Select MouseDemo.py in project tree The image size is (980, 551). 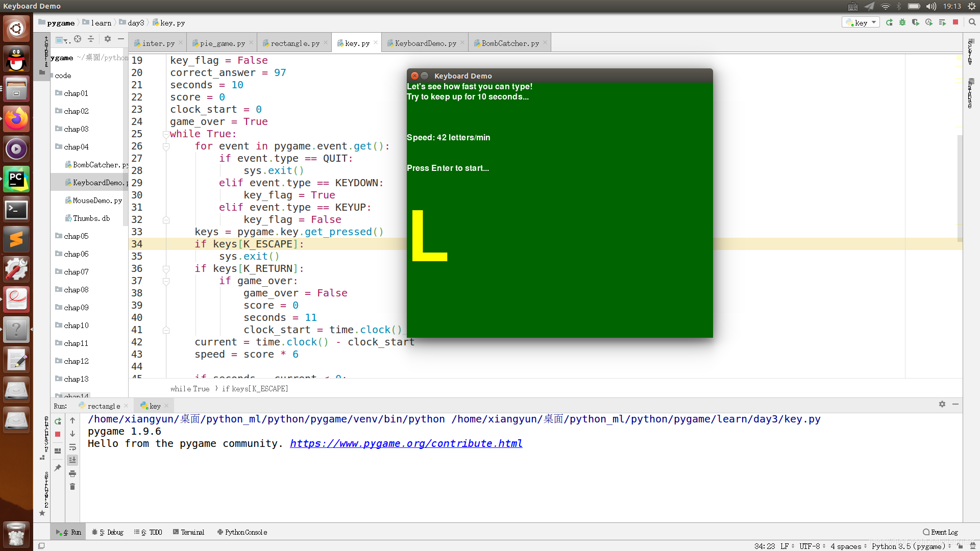(x=94, y=201)
